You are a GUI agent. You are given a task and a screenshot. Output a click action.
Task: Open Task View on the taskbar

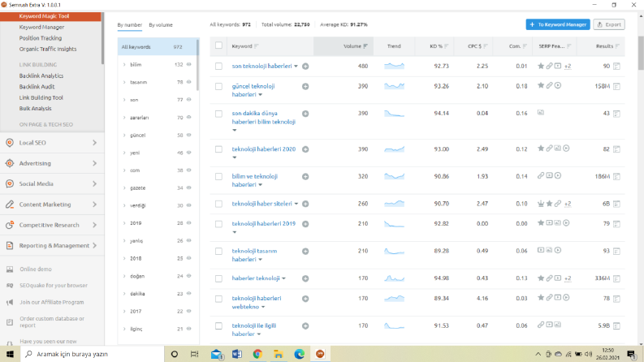click(x=194, y=354)
